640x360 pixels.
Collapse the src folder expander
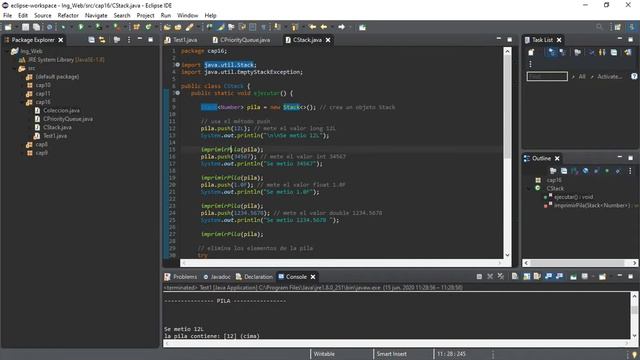[15, 68]
